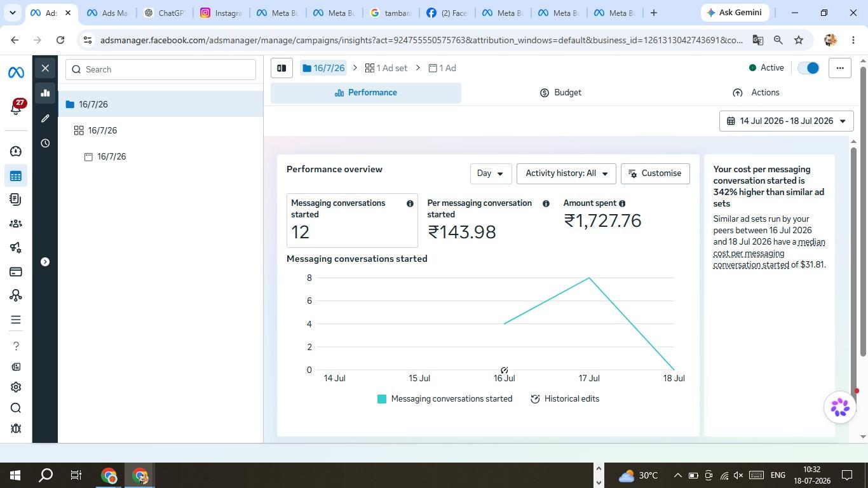868x488 pixels.
Task: Select the charts insights panel icon
Action: tap(45, 93)
